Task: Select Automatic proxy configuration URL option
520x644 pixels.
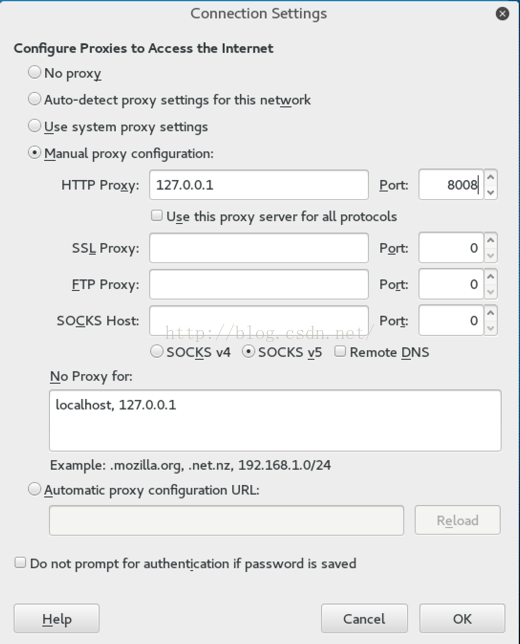Action: [35, 489]
